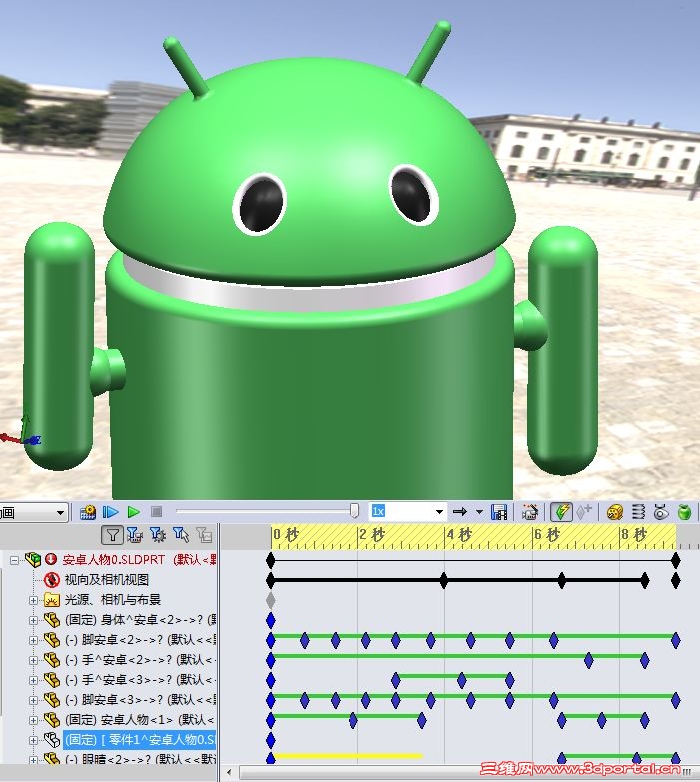The width and height of the screenshot is (700, 782).
Task: Click the white part icon for 零件1
Action: click(x=51, y=740)
